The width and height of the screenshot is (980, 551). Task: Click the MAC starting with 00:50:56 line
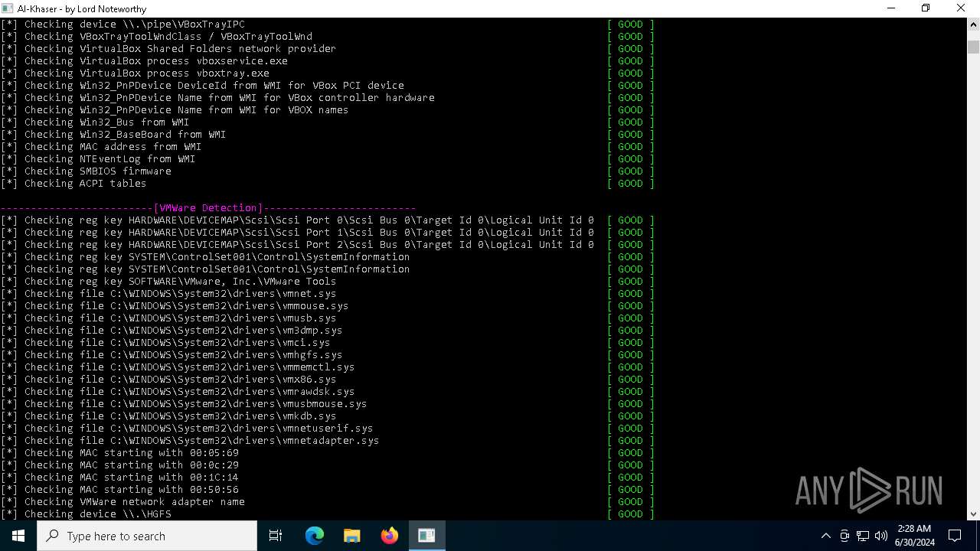coord(119,490)
